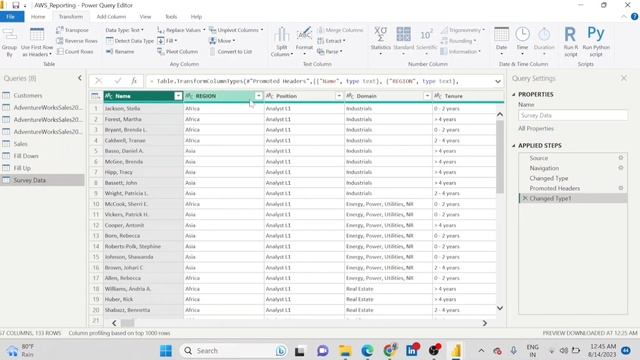Switch to the Tools tab
This screenshot has width=640, height=360.
[x=171, y=17]
